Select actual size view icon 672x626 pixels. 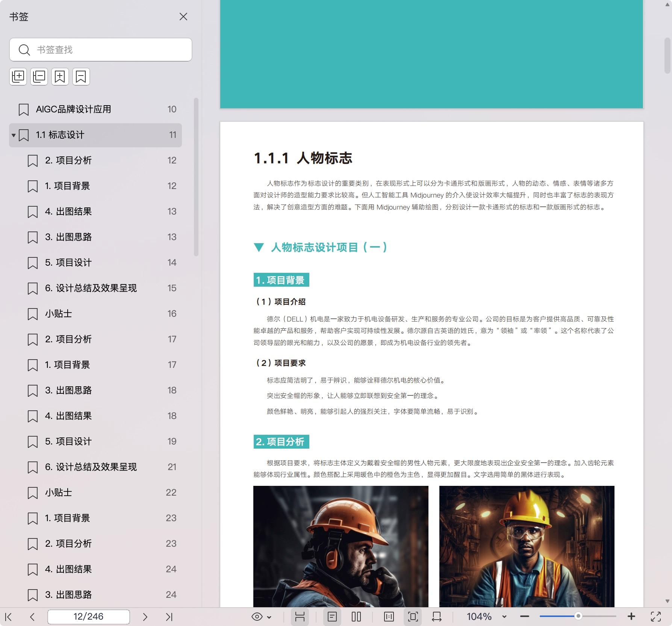(389, 617)
